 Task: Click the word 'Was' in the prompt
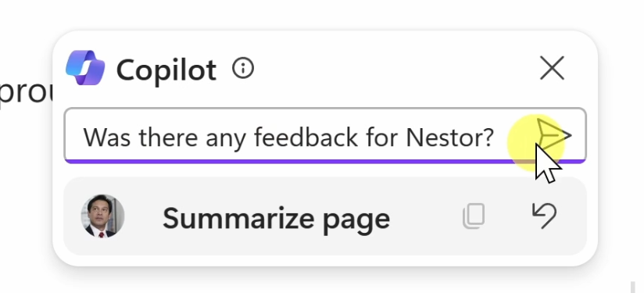click(107, 137)
